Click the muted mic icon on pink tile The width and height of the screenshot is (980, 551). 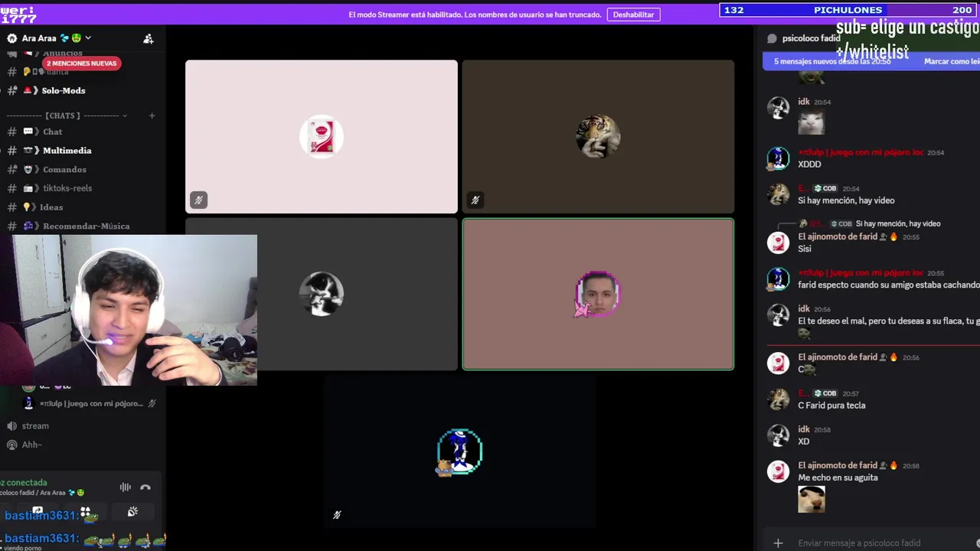198,201
